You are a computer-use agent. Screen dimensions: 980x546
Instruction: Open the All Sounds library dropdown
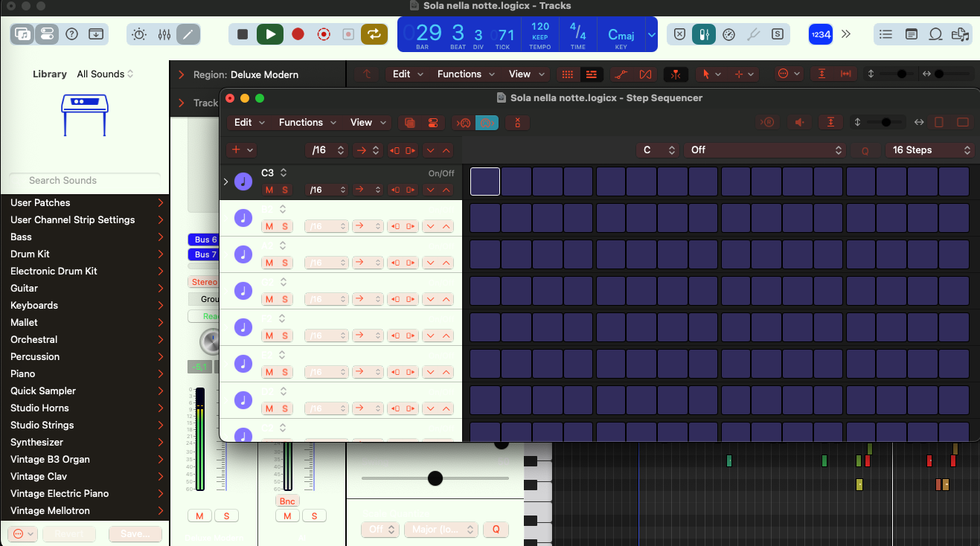105,74
